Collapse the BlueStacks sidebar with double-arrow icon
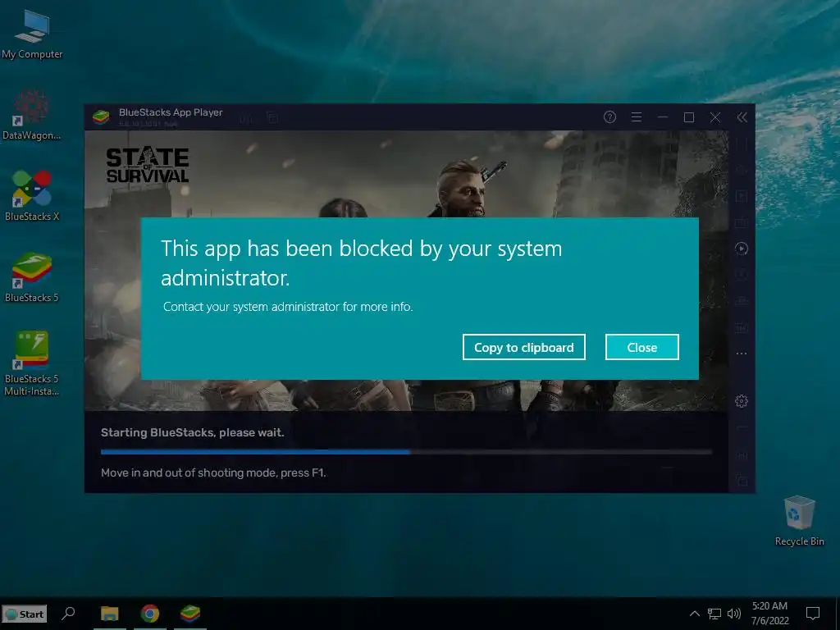The height and width of the screenshot is (630, 840). 742,117
